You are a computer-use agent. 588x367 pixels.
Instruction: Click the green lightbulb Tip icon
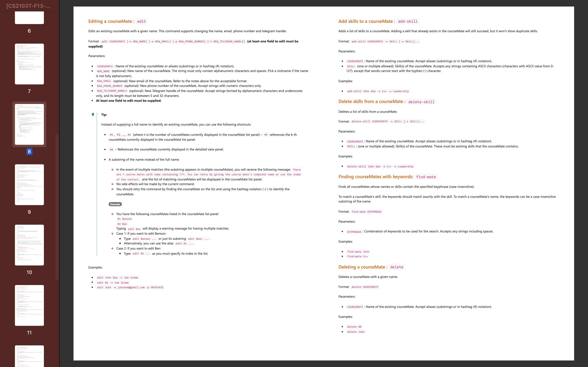pos(93,115)
